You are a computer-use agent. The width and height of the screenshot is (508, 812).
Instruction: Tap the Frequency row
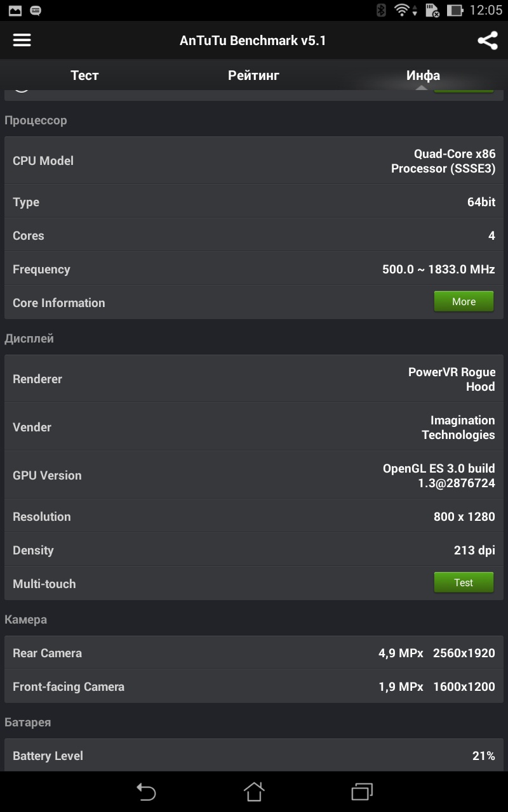[x=254, y=270]
